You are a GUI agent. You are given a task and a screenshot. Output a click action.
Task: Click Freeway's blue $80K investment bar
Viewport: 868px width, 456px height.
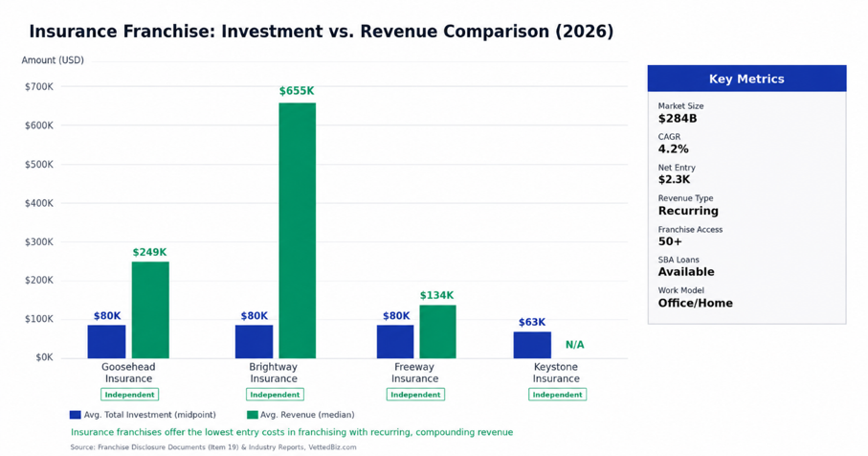pos(395,341)
